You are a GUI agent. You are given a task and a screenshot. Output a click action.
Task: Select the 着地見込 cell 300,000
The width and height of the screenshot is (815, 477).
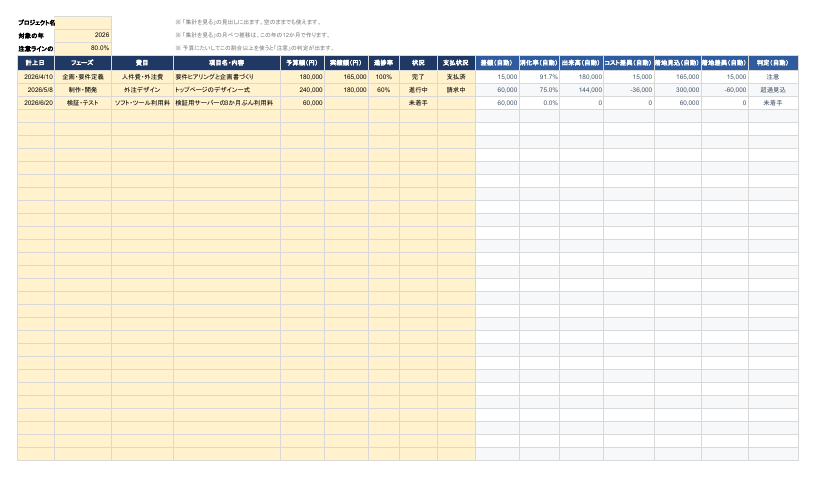pos(678,90)
